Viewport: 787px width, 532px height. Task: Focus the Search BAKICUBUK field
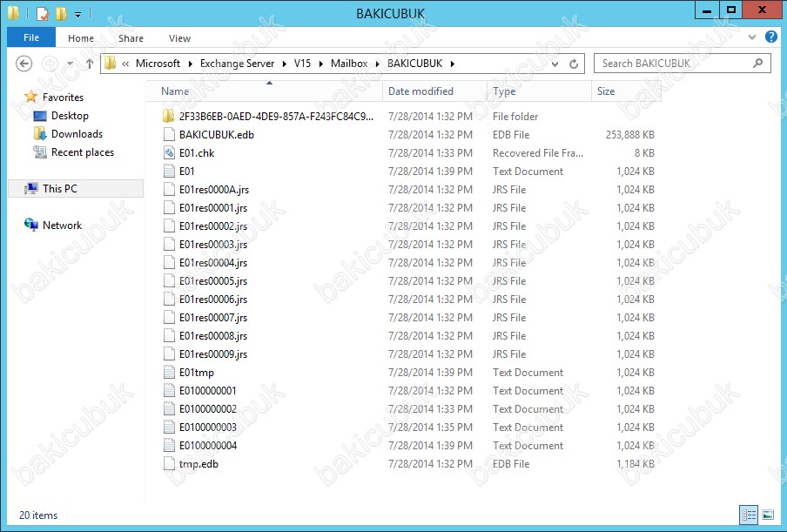coord(682,64)
